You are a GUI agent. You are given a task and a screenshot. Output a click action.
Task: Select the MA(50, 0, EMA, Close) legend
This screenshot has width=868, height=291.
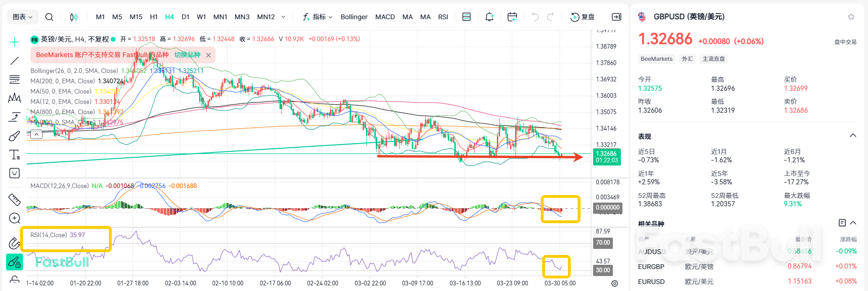[x=61, y=91]
